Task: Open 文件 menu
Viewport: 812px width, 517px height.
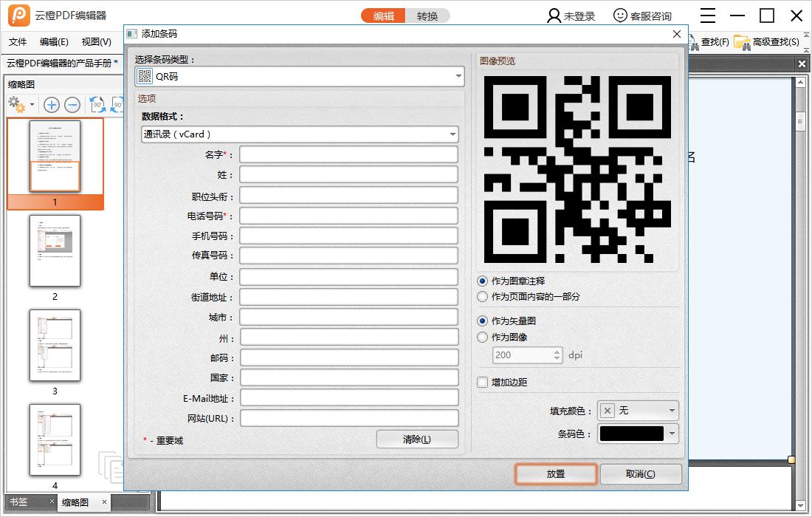Action: [x=18, y=42]
